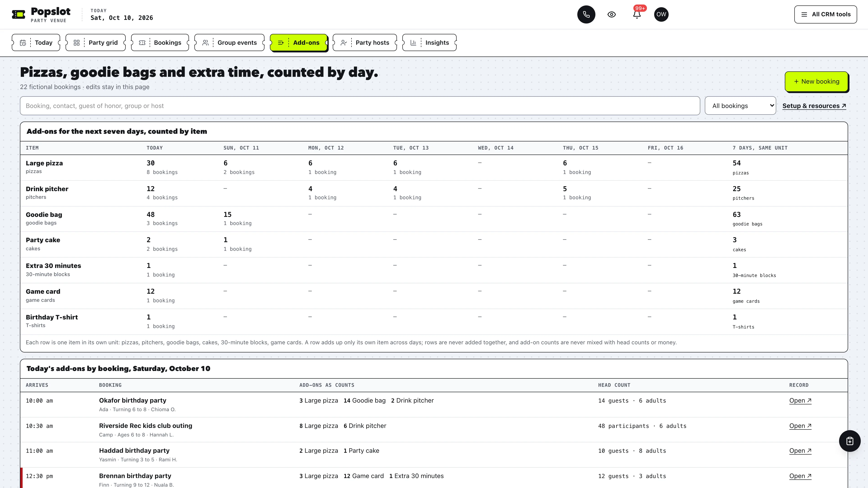The height and width of the screenshot is (488, 868).
Task: Click Riverside Rec kids club outing name
Action: (146, 426)
